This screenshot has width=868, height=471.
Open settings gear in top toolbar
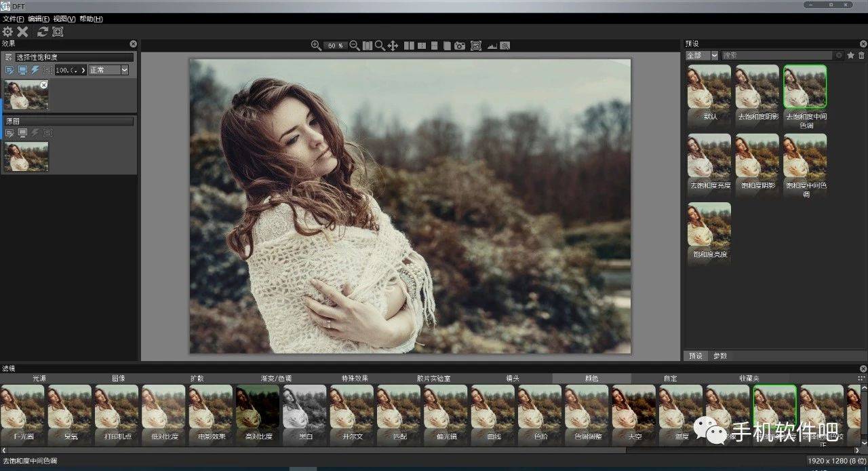pos(7,32)
